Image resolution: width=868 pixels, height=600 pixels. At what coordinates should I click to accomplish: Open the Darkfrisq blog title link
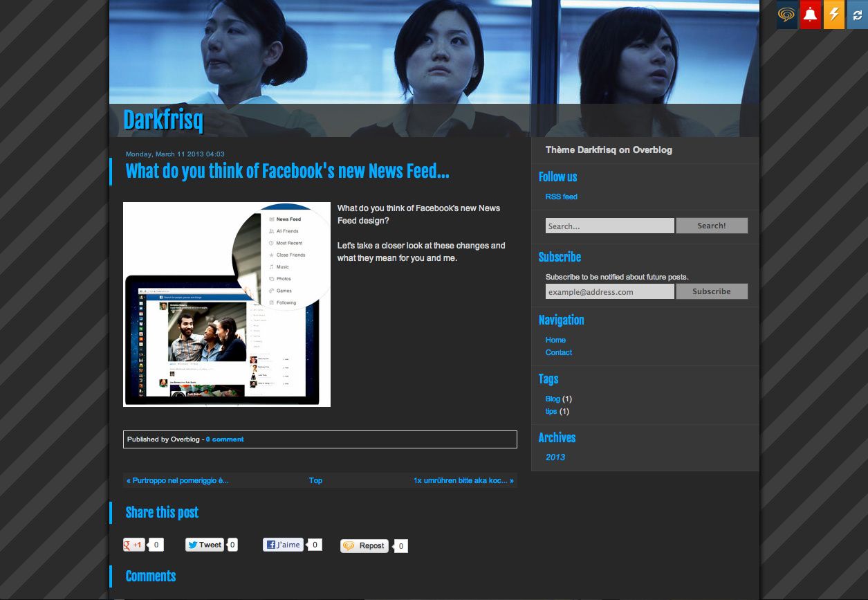coord(163,120)
